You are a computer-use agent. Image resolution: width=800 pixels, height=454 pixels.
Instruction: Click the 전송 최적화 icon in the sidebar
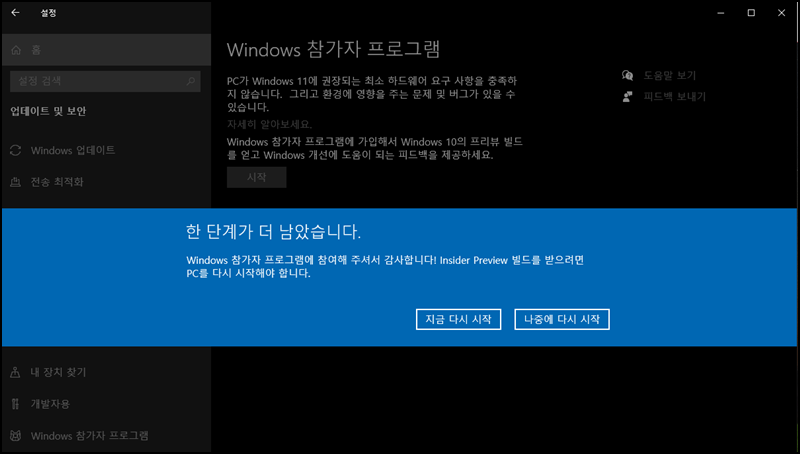pos(15,182)
